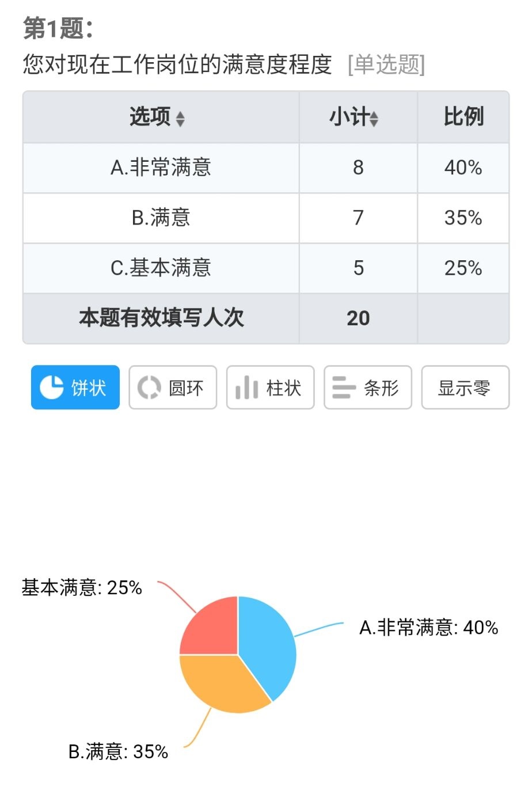Switch chart view to 圆环 text label

[x=186, y=388]
